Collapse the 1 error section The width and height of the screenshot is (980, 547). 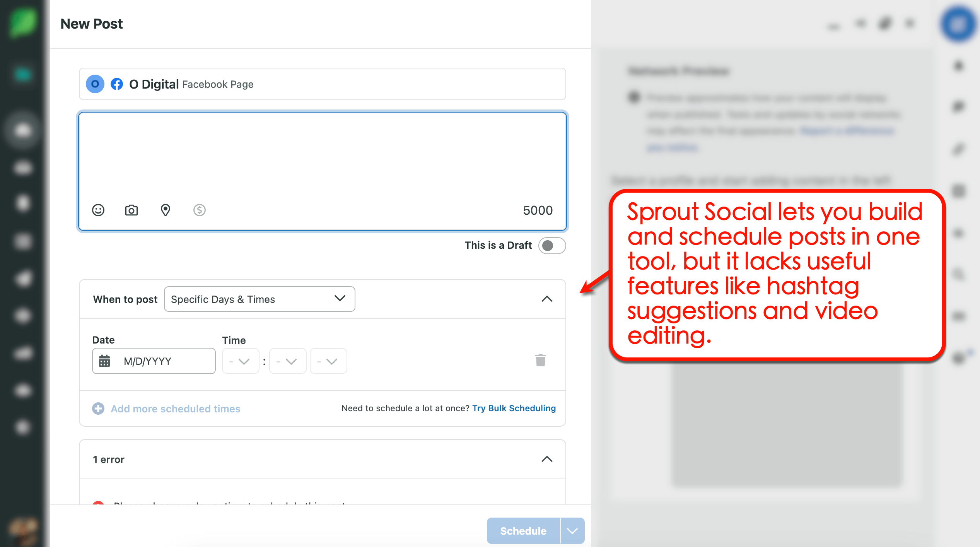(x=547, y=459)
